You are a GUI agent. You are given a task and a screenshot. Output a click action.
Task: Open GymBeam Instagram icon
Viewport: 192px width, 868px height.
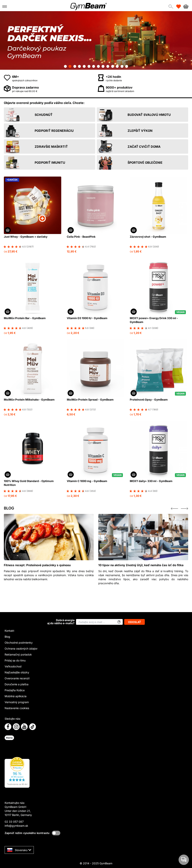coord(16,726)
